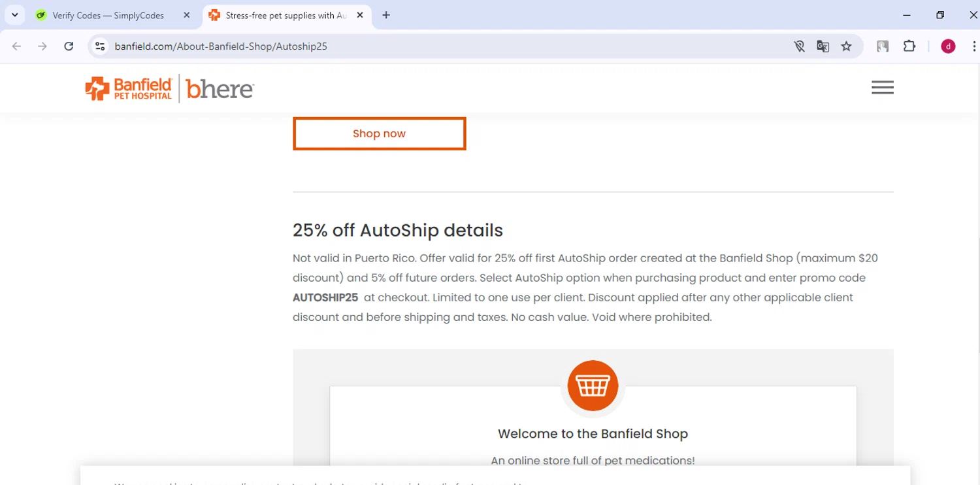Click the Banfield Pet Hospital logo
Screen dimensions: 980x485
(129, 88)
